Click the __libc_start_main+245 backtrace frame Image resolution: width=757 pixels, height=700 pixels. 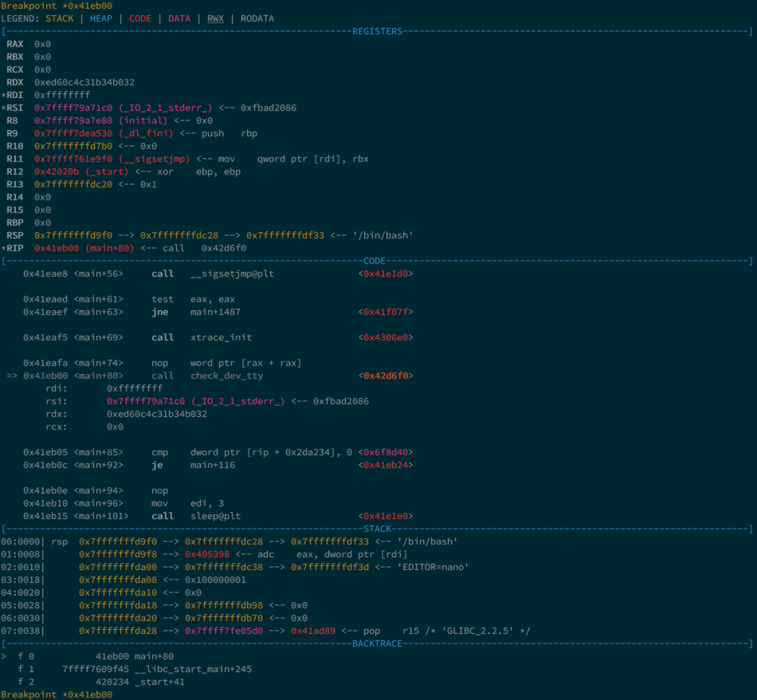pyautogui.click(x=187, y=669)
